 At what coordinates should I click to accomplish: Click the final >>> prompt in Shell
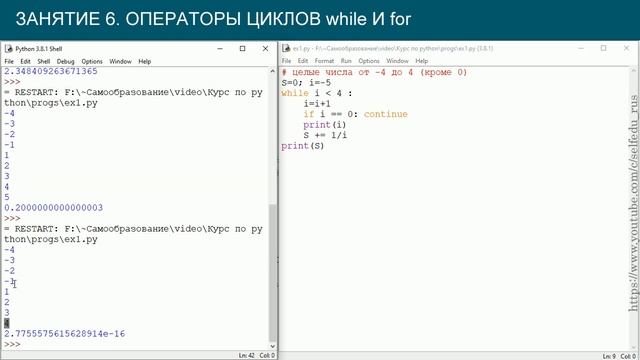[12, 344]
